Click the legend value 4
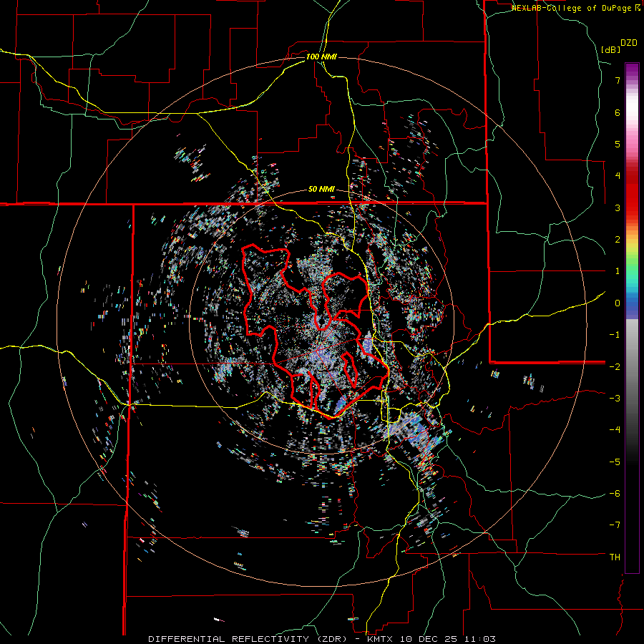Screen dimensions: 644x644 [x=618, y=176]
